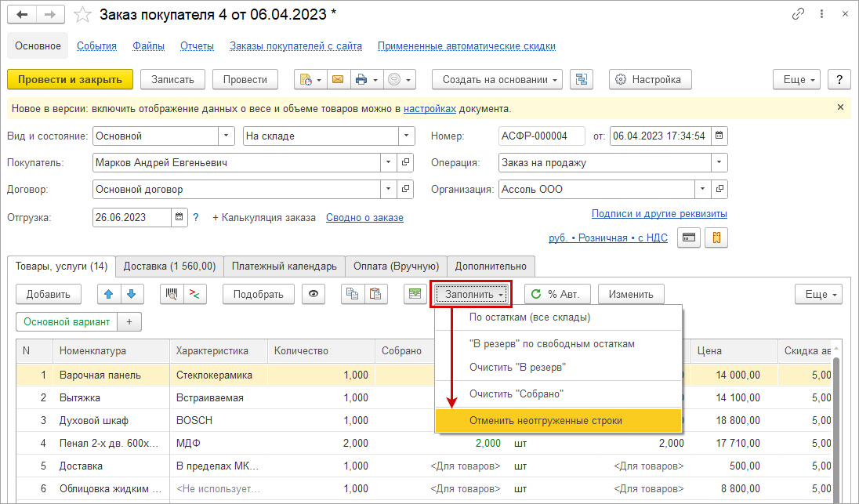Viewport: 859px width, 504px height.
Task: Open Покупатель record via its open icon
Action: point(405,163)
